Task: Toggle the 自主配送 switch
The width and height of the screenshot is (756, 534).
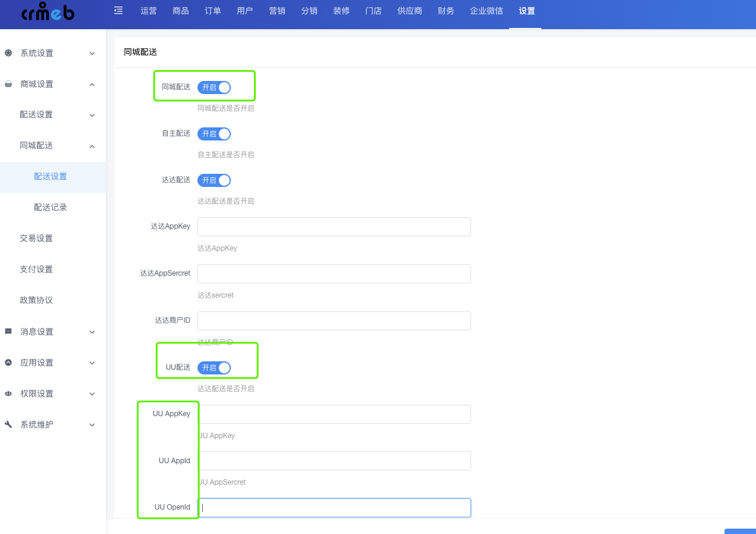Action: [x=214, y=134]
